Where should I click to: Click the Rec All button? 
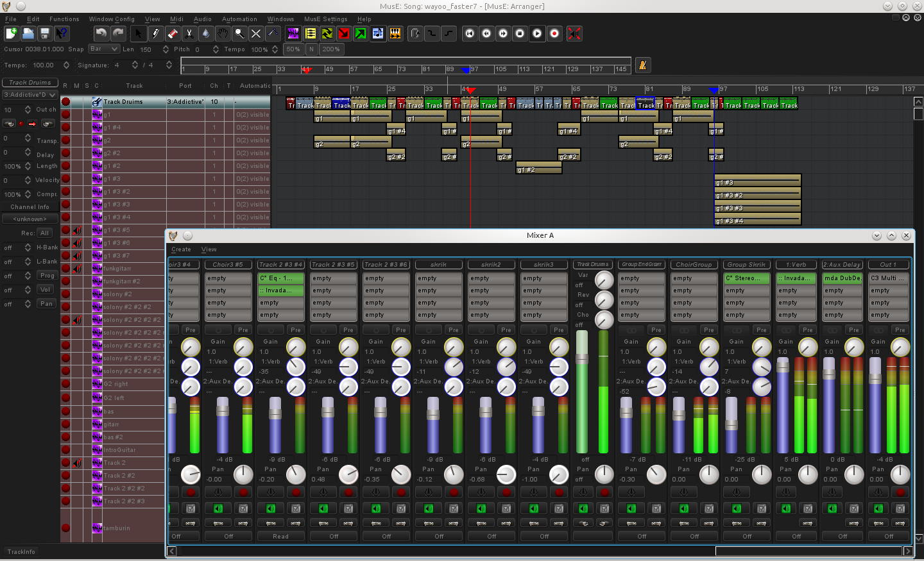click(44, 233)
